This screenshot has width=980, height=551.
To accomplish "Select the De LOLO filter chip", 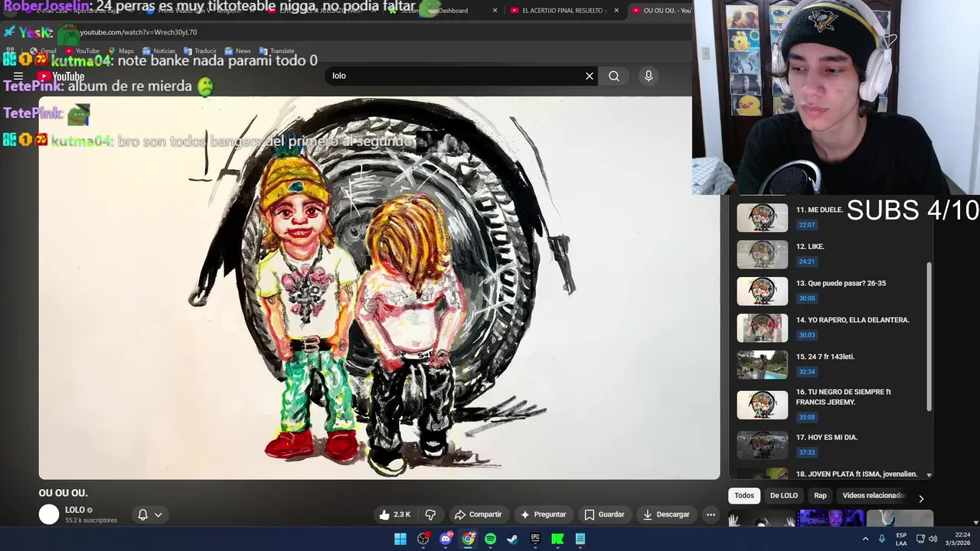I will click(x=783, y=496).
